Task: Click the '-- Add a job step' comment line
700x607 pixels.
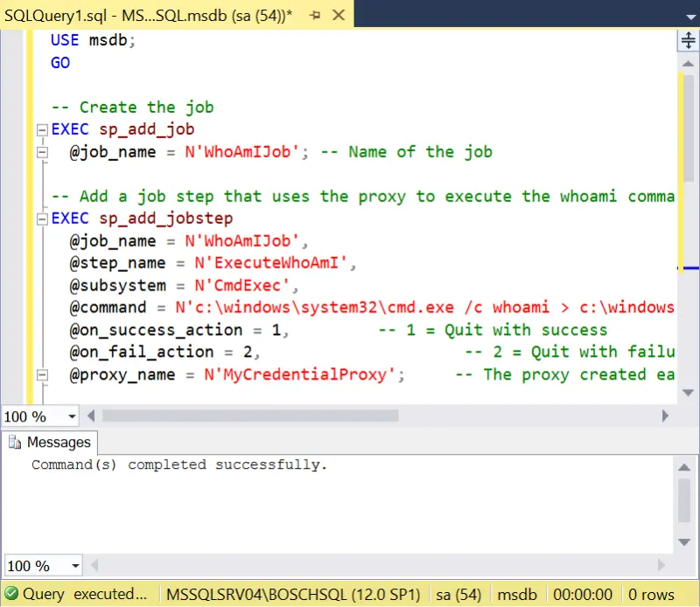Action: tap(363, 197)
